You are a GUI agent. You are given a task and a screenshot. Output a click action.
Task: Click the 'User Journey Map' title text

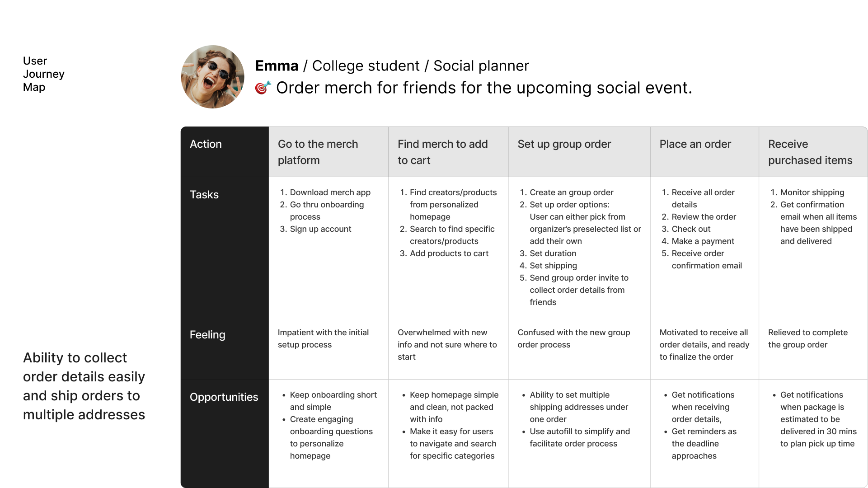point(43,74)
